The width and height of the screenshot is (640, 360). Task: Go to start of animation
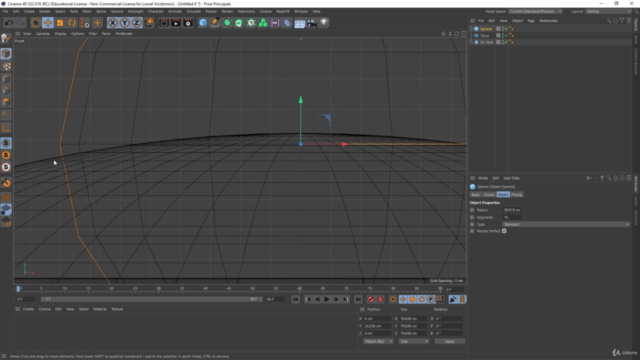pyautogui.click(x=296, y=300)
